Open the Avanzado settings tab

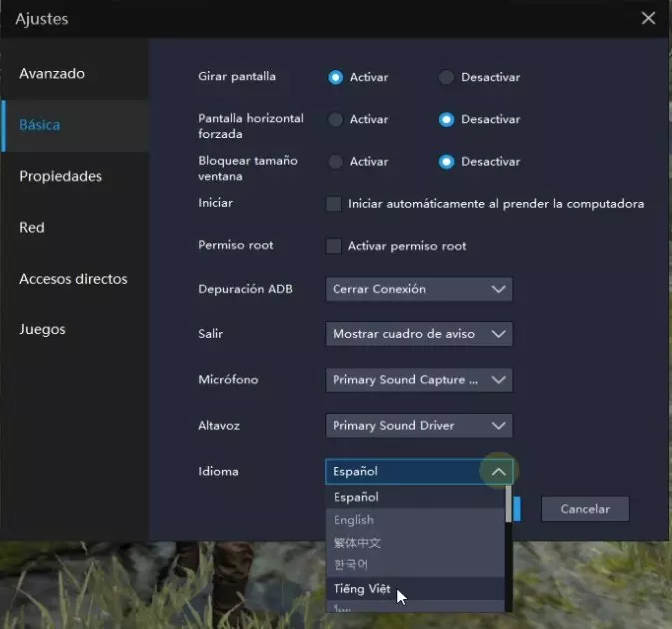[52, 74]
